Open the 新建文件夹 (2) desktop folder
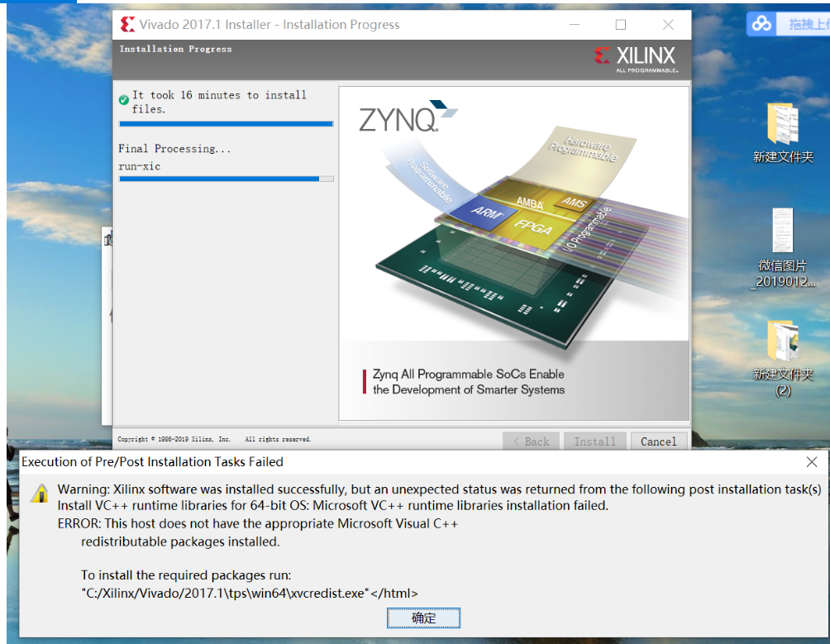Image resolution: width=830 pixels, height=644 pixels. click(783, 359)
